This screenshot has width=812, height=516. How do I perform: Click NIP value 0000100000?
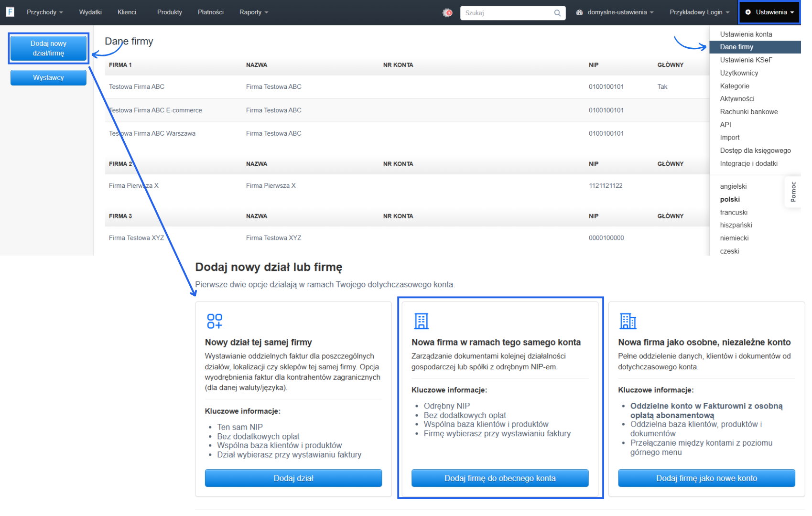[606, 238]
